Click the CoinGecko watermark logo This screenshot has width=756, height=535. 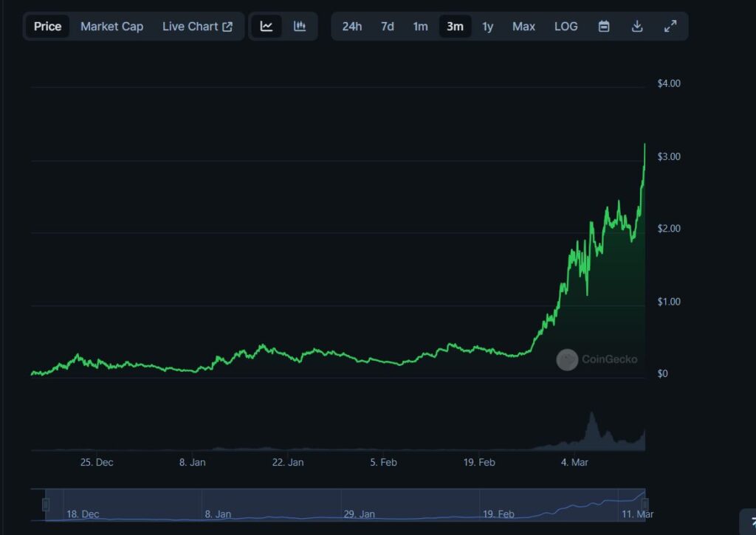pyautogui.click(x=567, y=359)
